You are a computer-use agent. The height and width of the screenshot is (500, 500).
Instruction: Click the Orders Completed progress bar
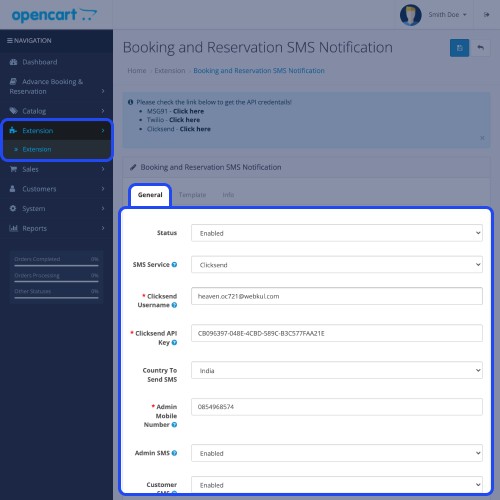pos(56,266)
